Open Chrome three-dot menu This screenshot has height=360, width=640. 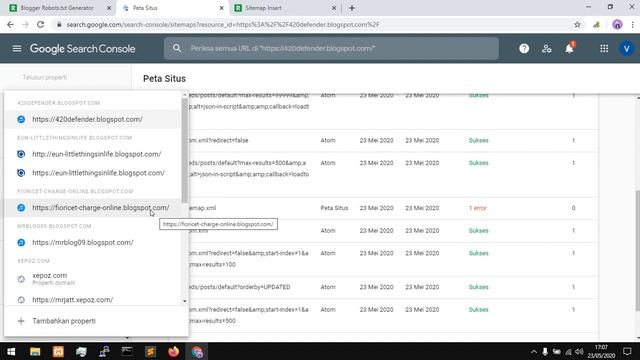point(632,24)
